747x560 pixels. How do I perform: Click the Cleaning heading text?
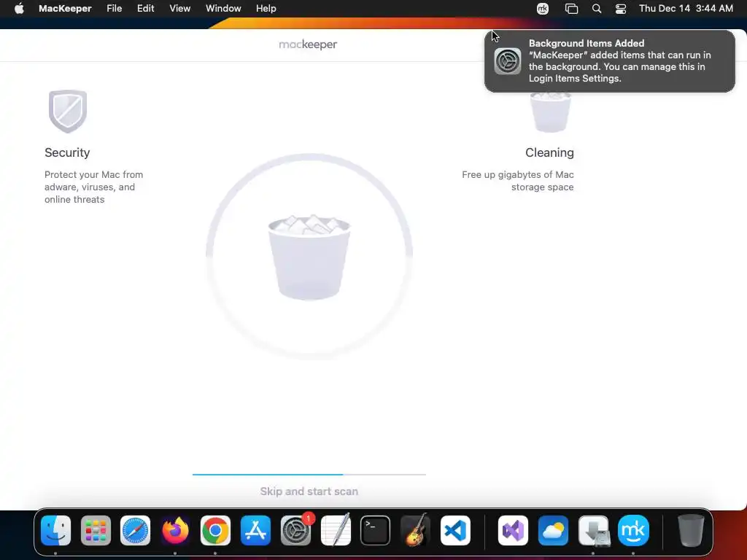549,152
